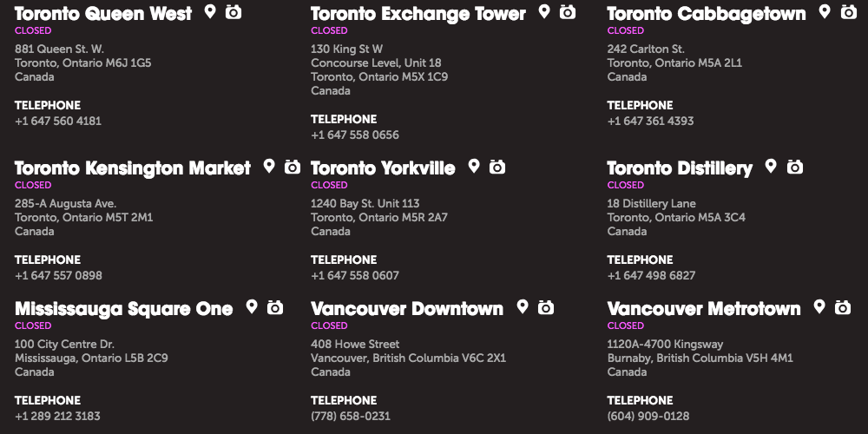Open map pin for Toronto Kensington Market

tap(269, 166)
